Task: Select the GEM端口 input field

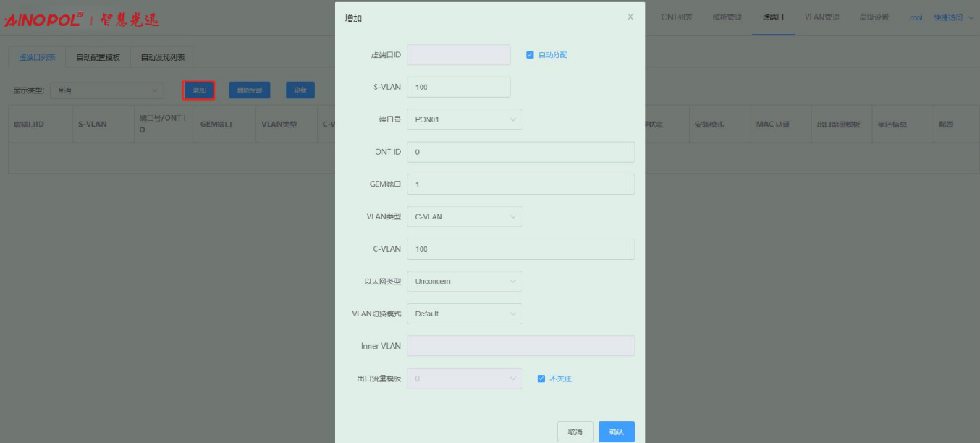Action: coord(520,185)
